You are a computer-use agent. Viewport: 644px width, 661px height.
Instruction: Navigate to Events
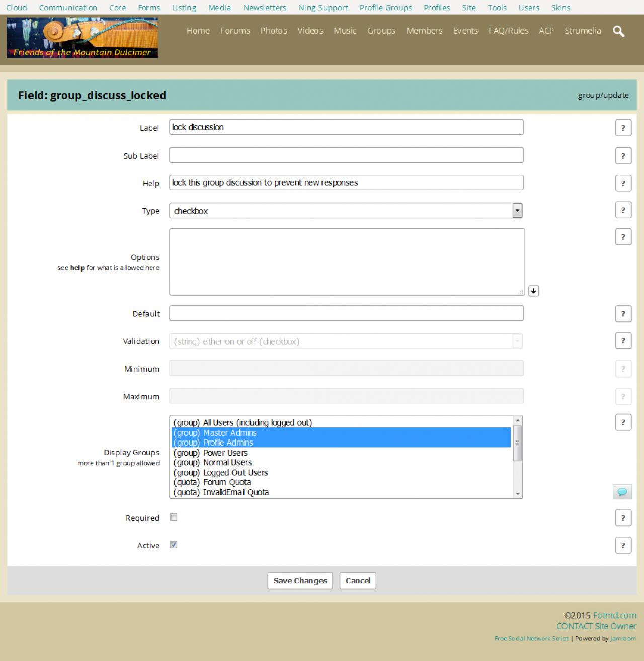[x=465, y=31]
